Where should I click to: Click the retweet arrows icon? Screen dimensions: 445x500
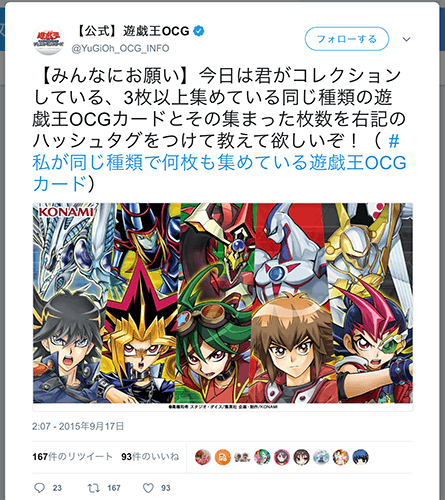(x=93, y=488)
